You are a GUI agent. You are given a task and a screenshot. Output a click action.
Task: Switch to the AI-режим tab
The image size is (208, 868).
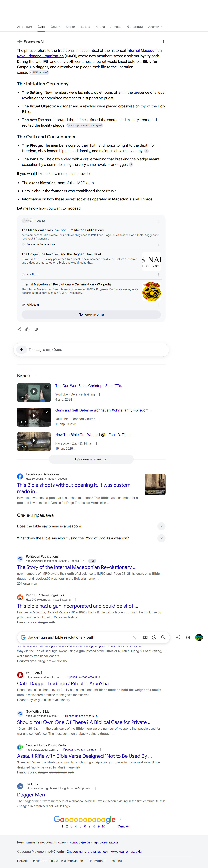25,27
